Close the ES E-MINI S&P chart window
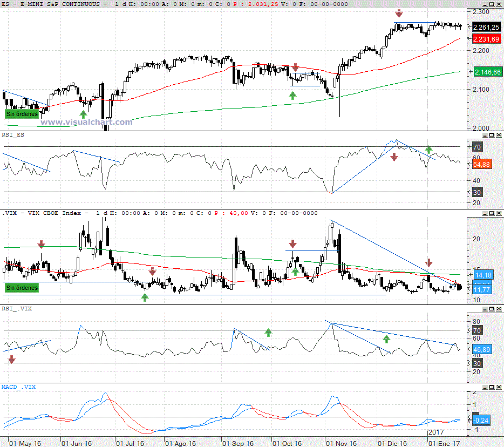 coord(499,4)
